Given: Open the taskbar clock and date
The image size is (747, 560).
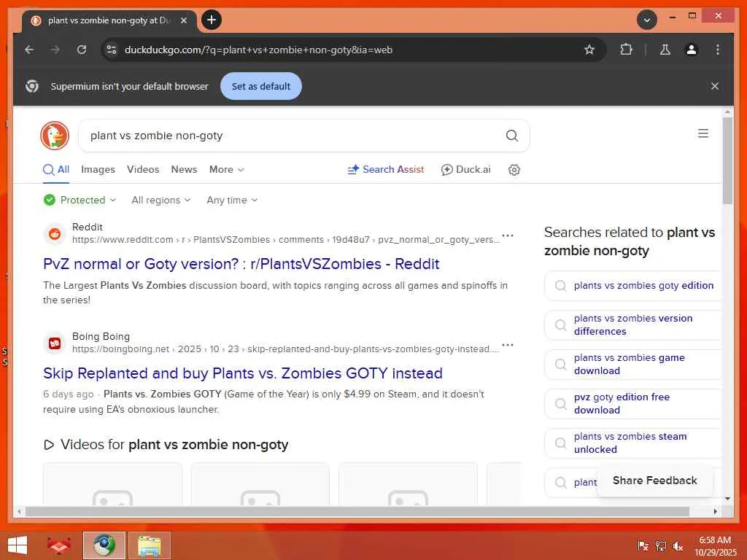Looking at the screenshot, I should click(715, 546).
